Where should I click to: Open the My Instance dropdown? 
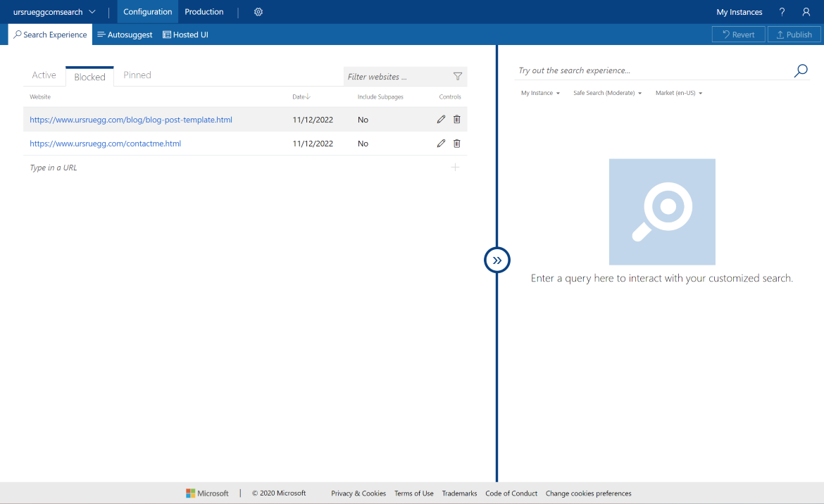pyautogui.click(x=540, y=93)
